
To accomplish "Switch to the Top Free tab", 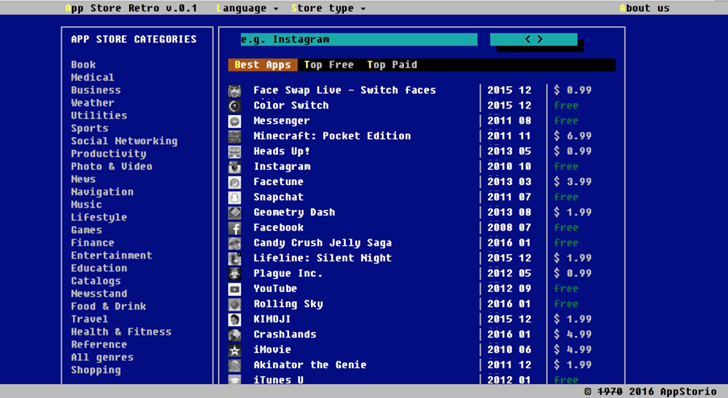I will tap(329, 65).
